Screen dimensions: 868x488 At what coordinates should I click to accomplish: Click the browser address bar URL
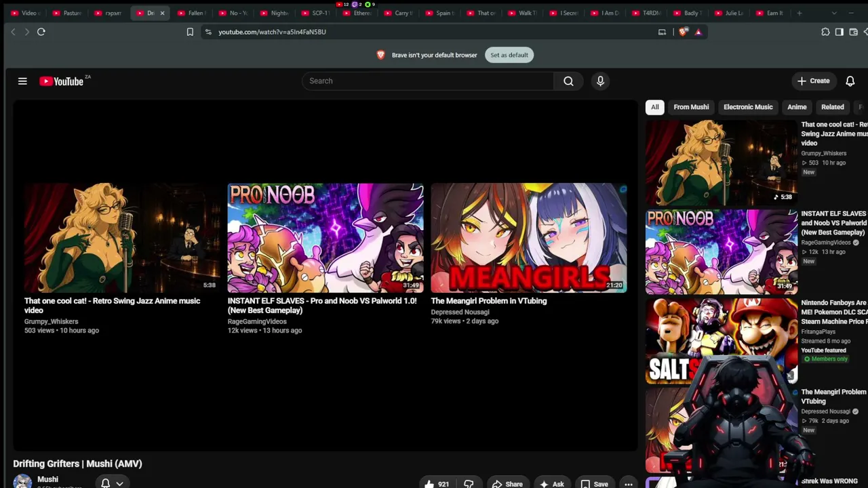click(272, 32)
